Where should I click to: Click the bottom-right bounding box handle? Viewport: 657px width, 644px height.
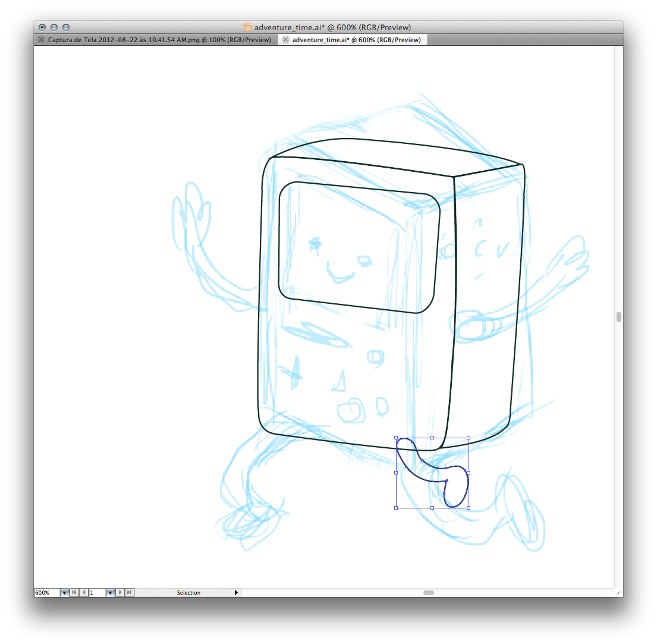[469, 508]
